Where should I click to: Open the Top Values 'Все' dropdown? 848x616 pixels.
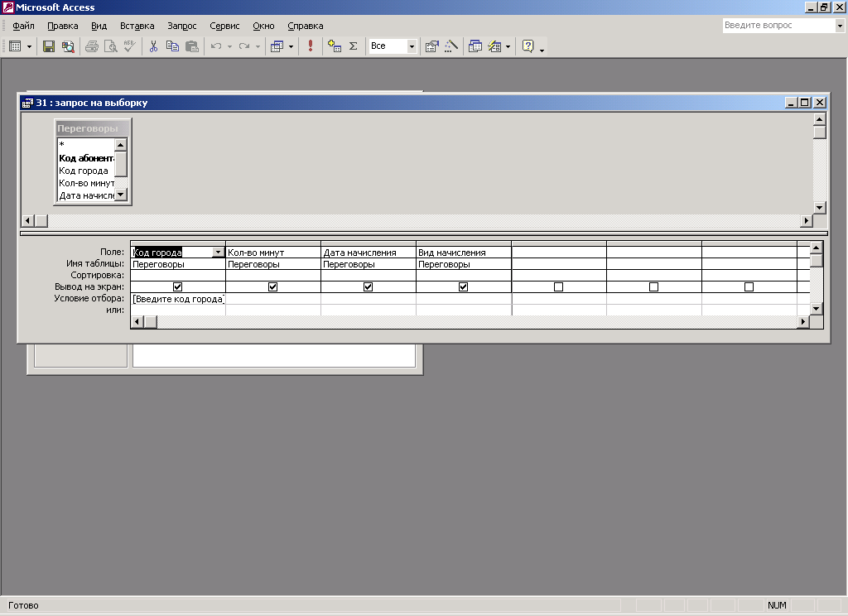tap(412, 46)
